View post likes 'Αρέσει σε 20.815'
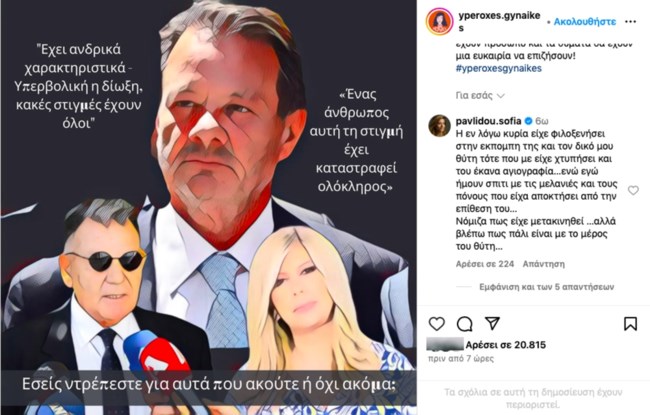The image size is (650, 415). [x=505, y=345]
